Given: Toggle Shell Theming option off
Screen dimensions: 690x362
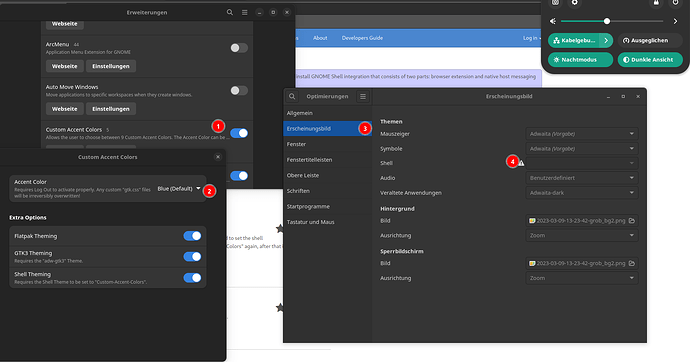Looking at the screenshot, I should point(192,278).
